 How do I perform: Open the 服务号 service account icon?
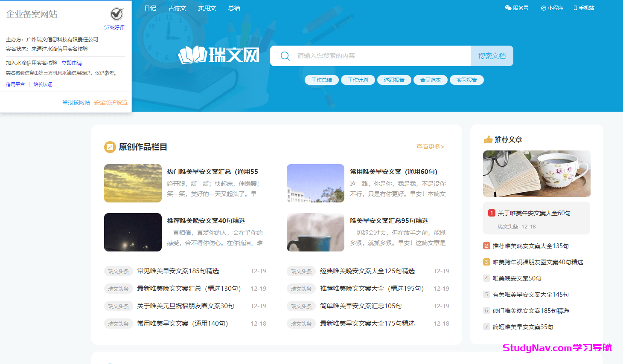point(507,7)
